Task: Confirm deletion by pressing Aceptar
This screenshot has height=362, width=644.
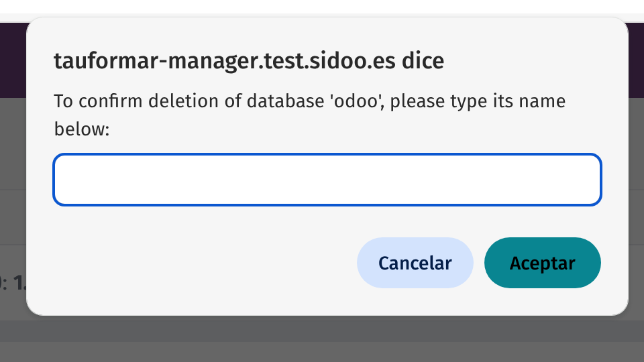Action: (542, 263)
